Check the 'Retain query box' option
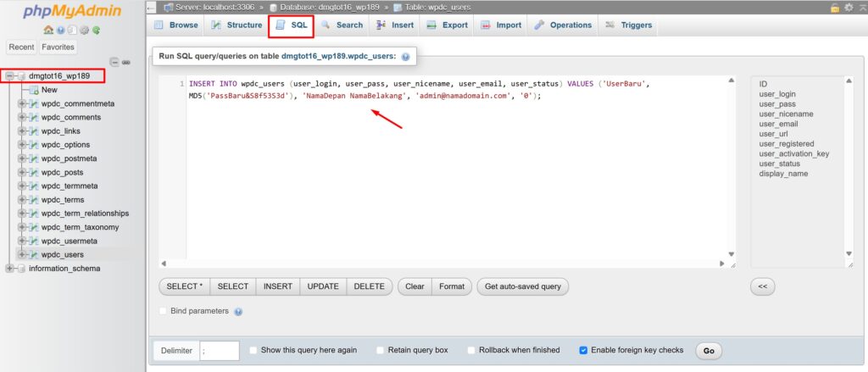Image resolution: width=868 pixels, height=372 pixels. pyautogui.click(x=381, y=351)
